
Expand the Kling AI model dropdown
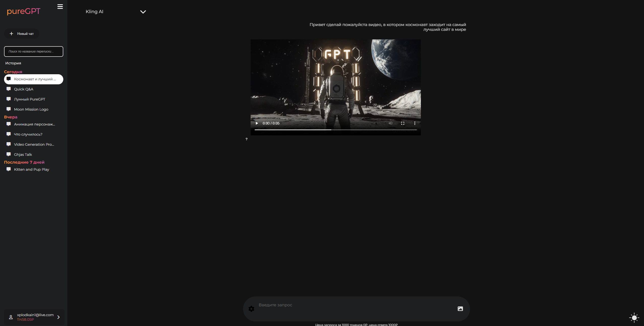pyautogui.click(x=143, y=12)
